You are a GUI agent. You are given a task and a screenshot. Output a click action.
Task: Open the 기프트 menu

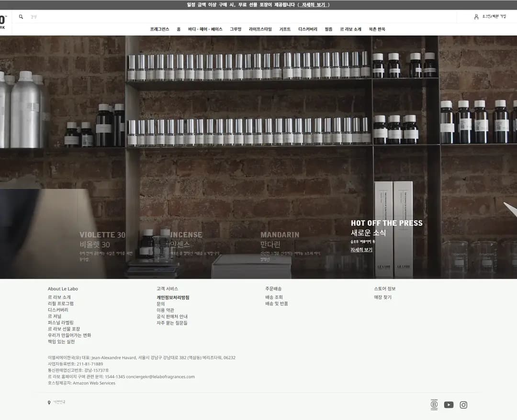point(285,29)
